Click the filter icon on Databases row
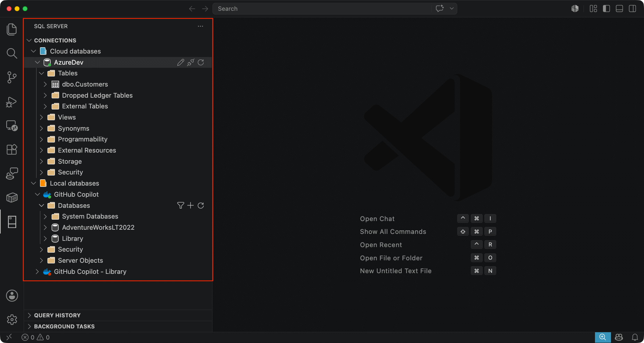The image size is (644, 343). [180, 205]
